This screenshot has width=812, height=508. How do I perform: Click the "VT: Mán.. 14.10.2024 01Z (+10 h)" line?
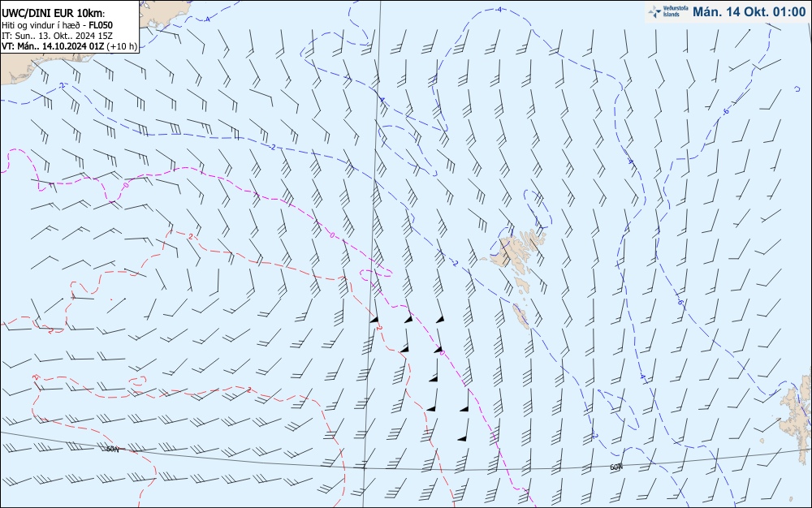coord(69,46)
